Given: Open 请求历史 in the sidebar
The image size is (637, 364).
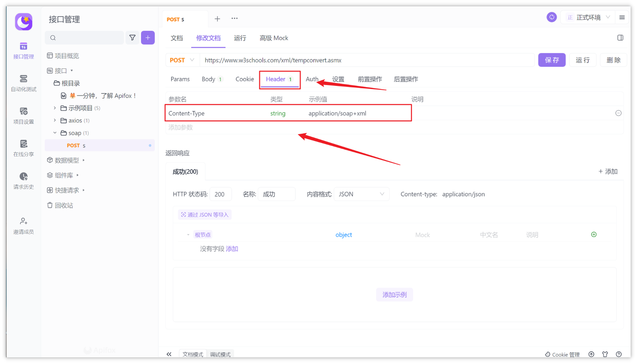Looking at the screenshot, I should (23, 181).
